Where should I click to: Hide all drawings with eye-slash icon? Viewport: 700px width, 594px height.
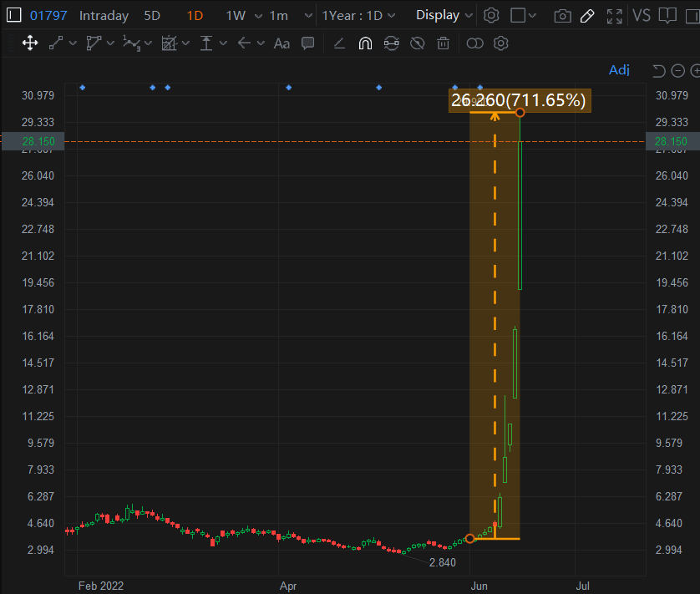[x=418, y=43]
